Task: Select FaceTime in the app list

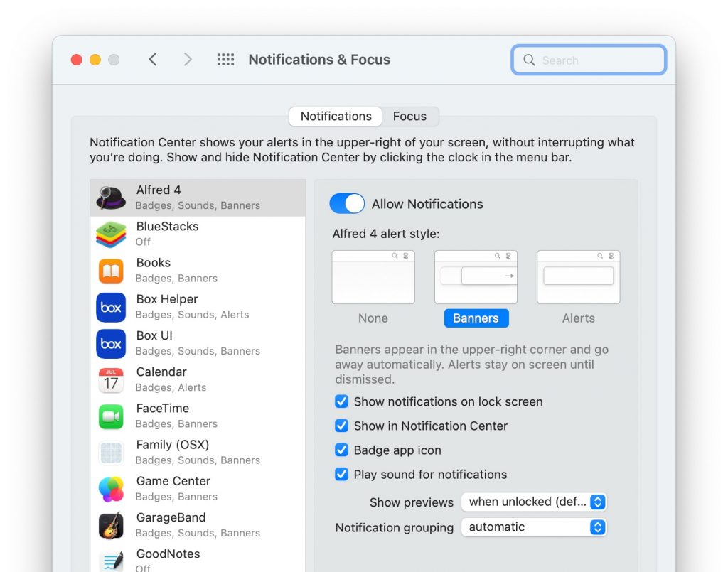Action: [x=198, y=416]
